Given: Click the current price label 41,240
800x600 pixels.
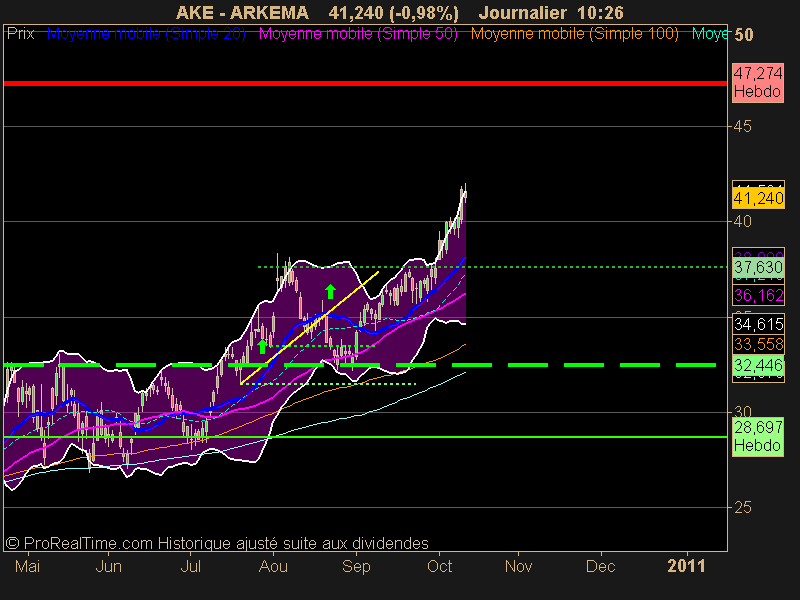Looking at the screenshot, I should point(758,198).
